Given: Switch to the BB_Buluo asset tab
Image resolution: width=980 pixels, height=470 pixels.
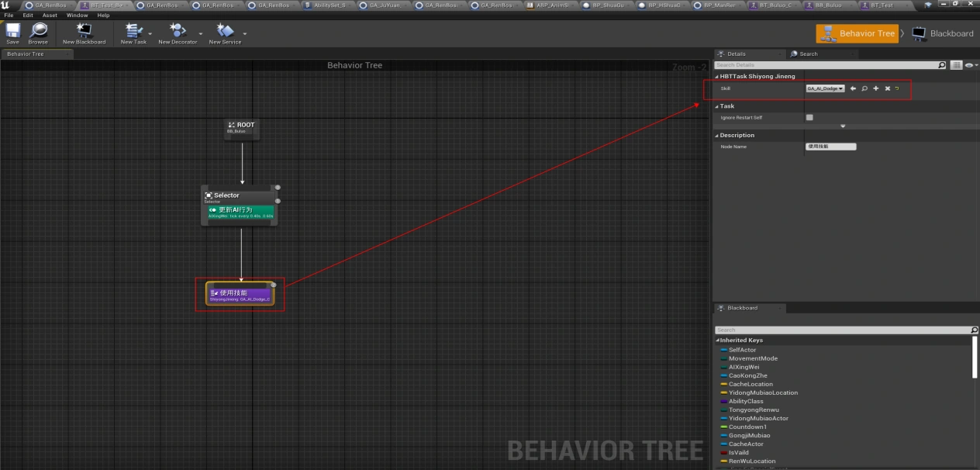Looking at the screenshot, I should point(830,5).
